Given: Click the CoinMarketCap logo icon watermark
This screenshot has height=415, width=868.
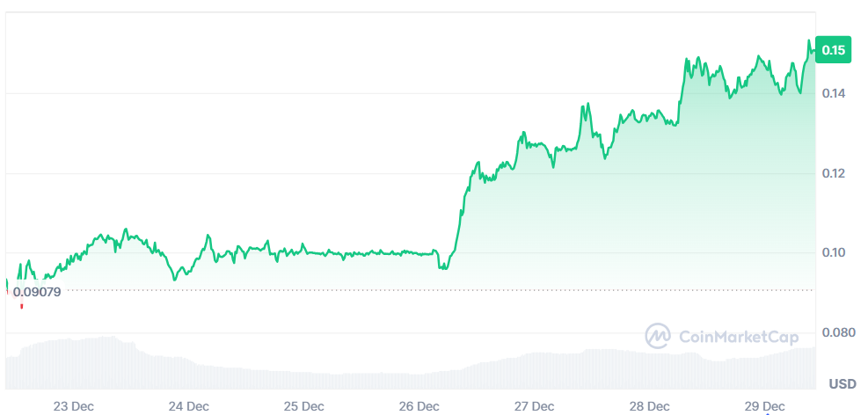Looking at the screenshot, I should (x=658, y=336).
